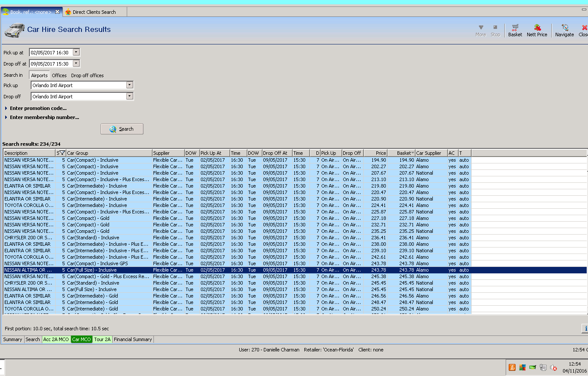Select Offices search-in option
Viewport: 588px width, 376px height.
tap(59, 75)
